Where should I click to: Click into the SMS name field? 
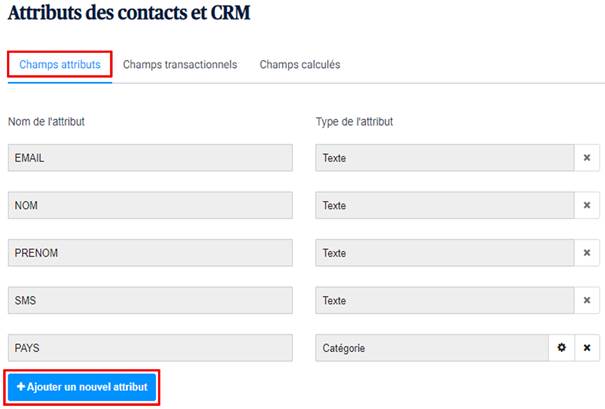pos(150,300)
